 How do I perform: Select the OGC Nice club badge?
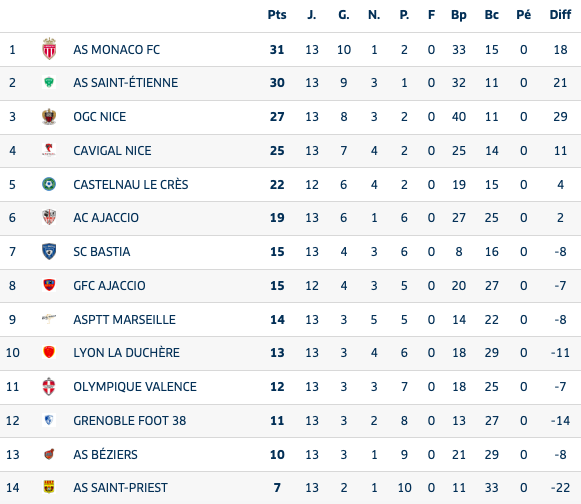49,116
